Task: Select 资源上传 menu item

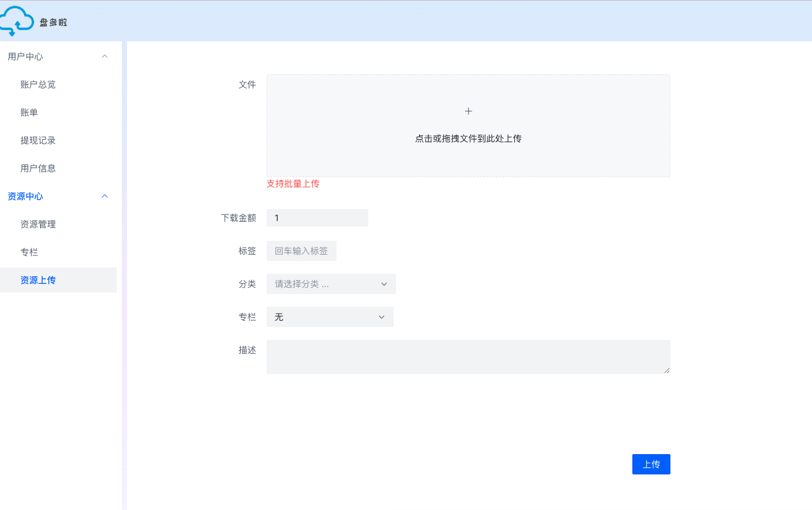Action: coord(58,280)
